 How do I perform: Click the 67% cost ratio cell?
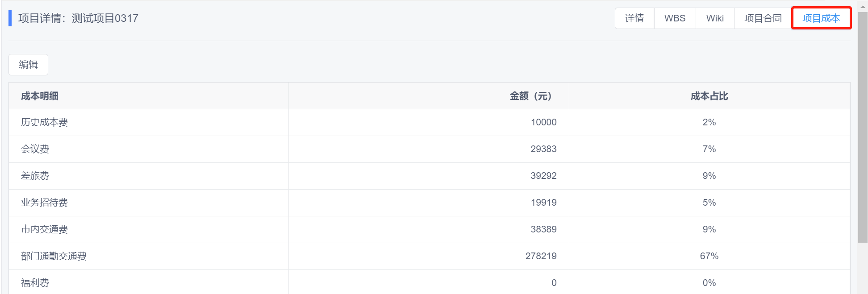[709, 256]
